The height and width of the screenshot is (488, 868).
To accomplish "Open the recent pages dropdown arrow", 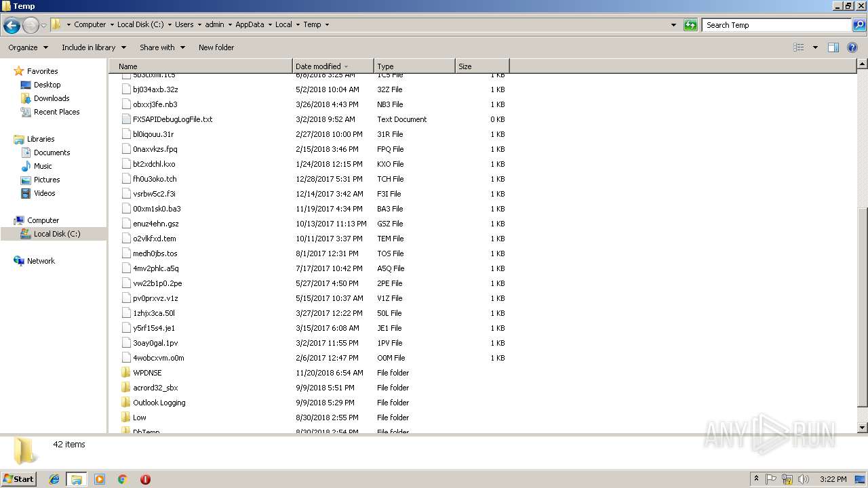I will [x=43, y=26].
